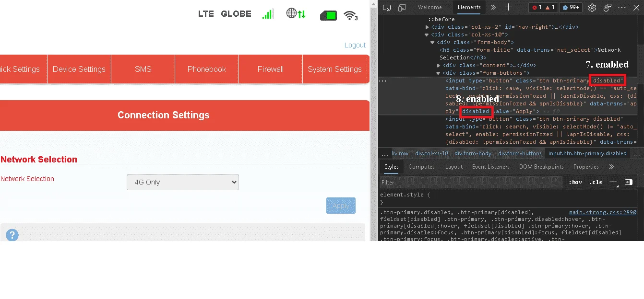This screenshot has height=299, width=644.
Task: Open the DOM Breakpoints tab
Action: tap(541, 167)
